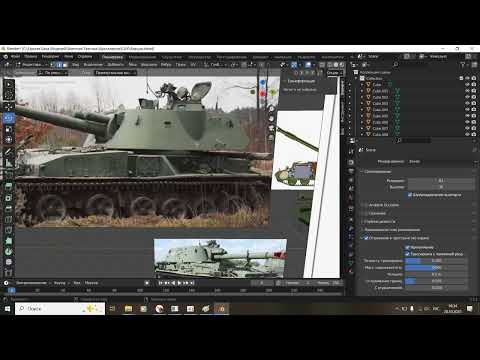Switch to the Sculpting workspace tab
The height and width of the screenshot is (360, 480).
tap(172, 57)
